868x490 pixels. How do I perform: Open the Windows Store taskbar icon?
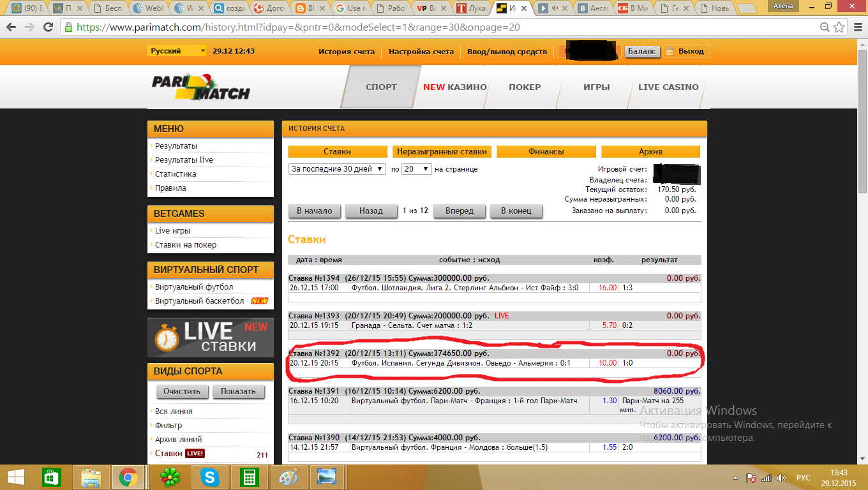click(51, 477)
